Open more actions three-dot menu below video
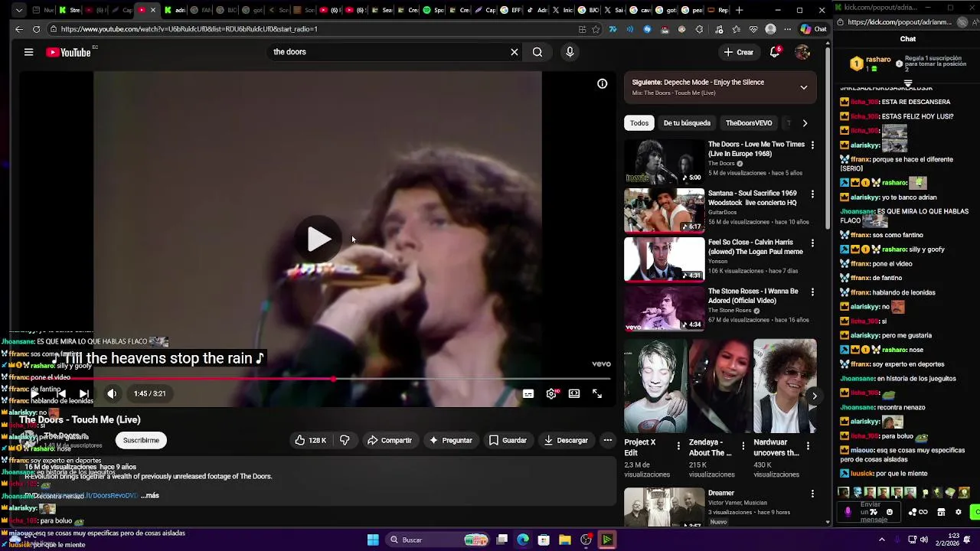 coord(608,440)
